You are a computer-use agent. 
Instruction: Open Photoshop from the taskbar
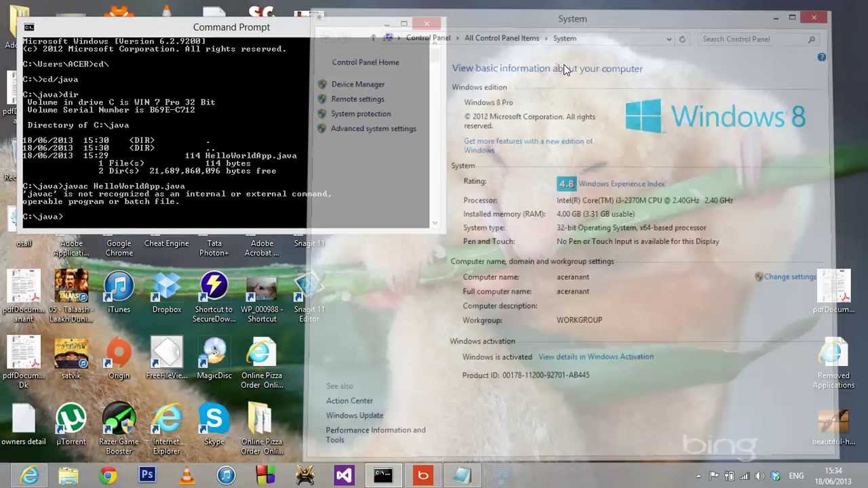pyautogui.click(x=147, y=476)
